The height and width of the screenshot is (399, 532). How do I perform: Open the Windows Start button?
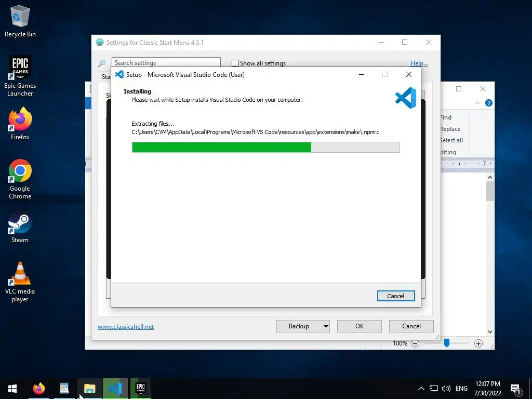tap(12, 389)
